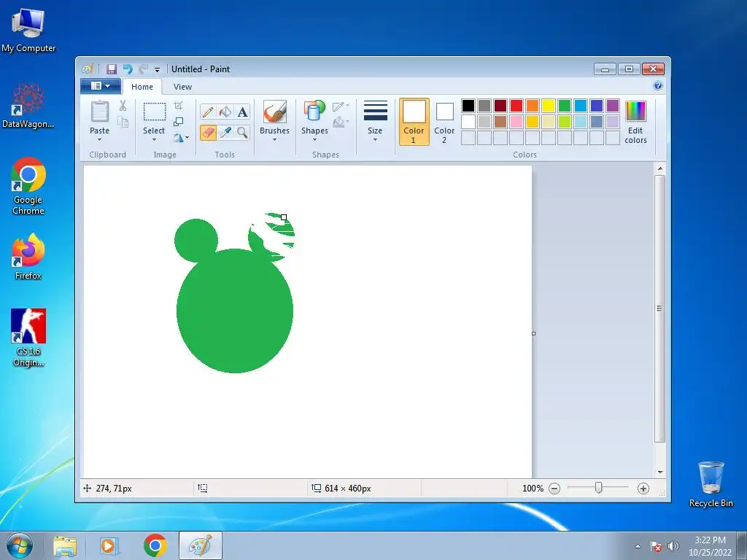Pick the purple color swatch
The image size is (747, 560).
click(x=613, y=106)
